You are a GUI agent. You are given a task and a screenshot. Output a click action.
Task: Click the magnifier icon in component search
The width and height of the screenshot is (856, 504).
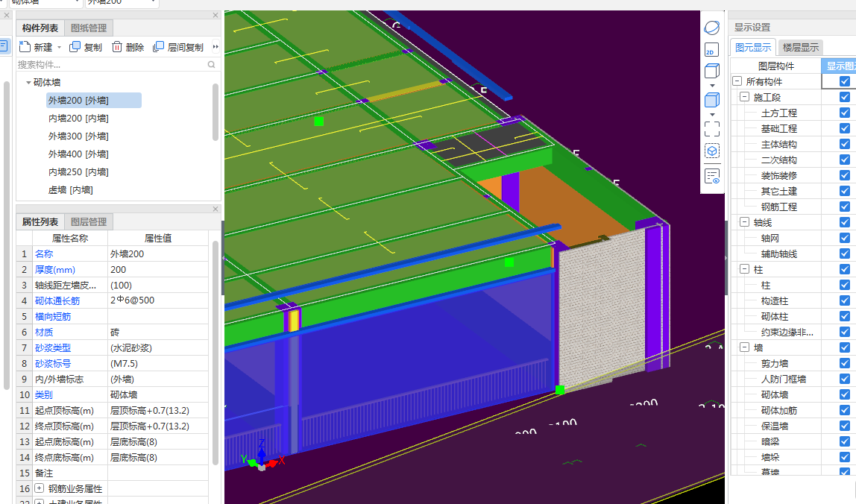coord(211,64)
